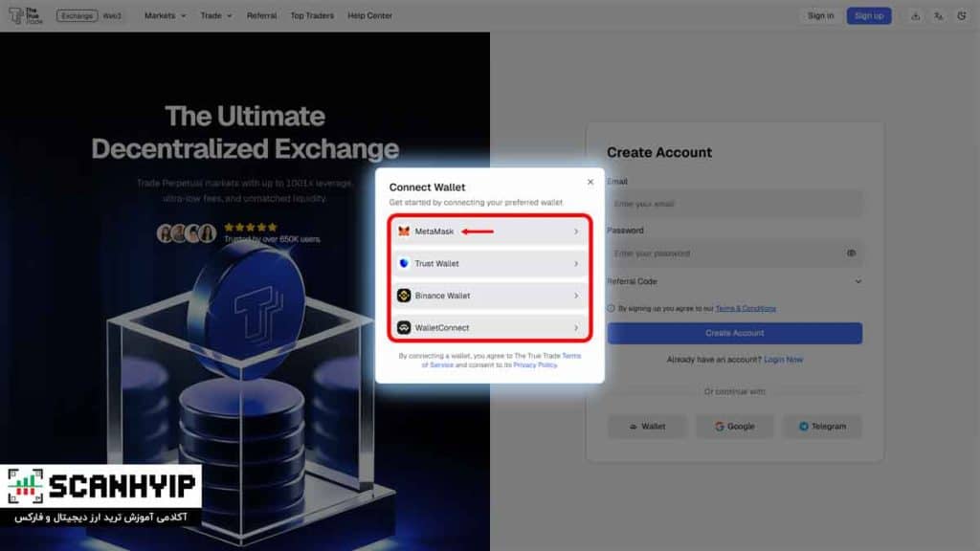Viewport: 980px width, 551px height.
Task: Click the Trust Wallet shield icon
Action: click(x=404, y=264)
